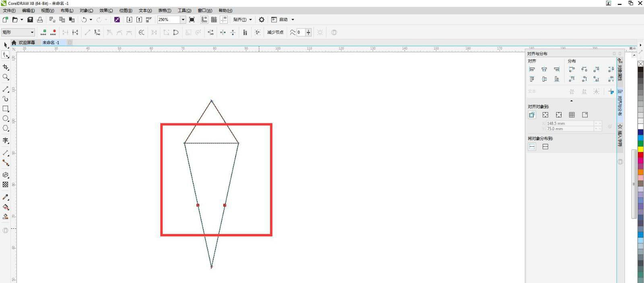Click the Align Left icon in docker
This screenshot has height=283, width=644.
click(532, 70)
